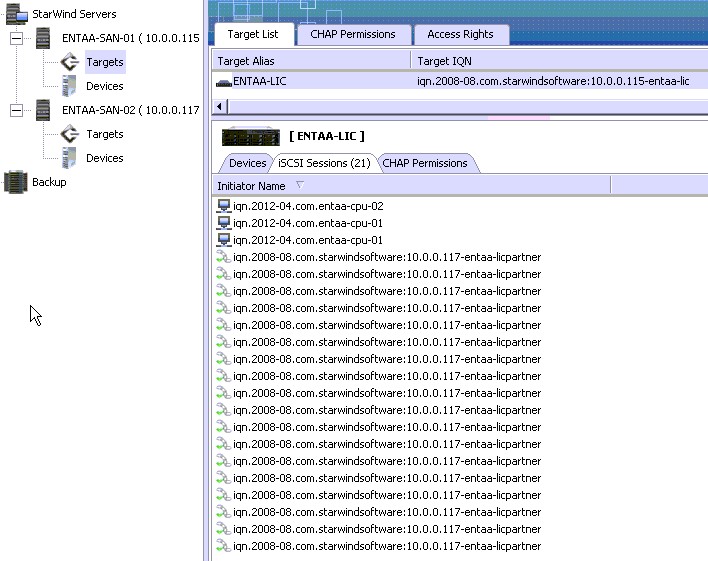Click Devices icon under ENTAA-SAN-01
708x561 pixels.
tap(69, 86)
